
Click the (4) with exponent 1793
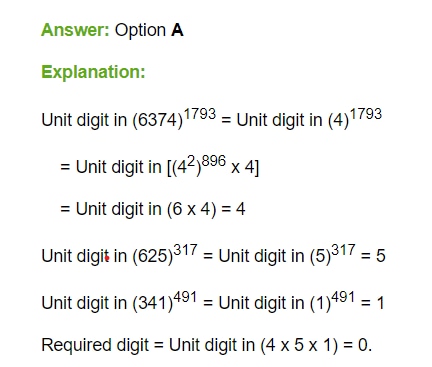[x=338, y=120]
